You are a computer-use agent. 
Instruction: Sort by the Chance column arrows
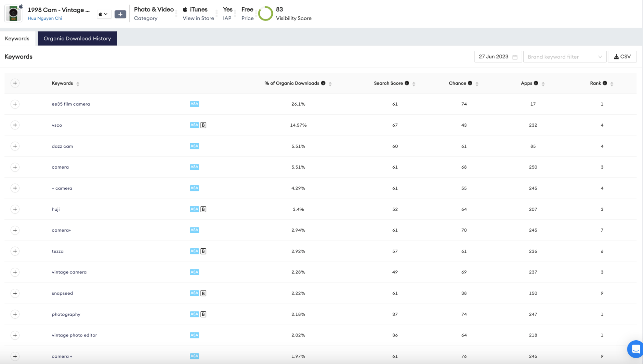477,84
